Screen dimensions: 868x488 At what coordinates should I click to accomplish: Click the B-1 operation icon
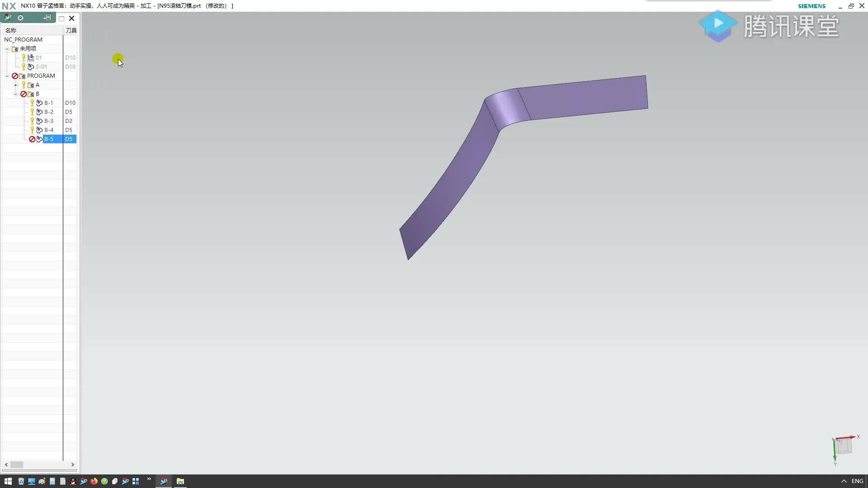[39, 103]
